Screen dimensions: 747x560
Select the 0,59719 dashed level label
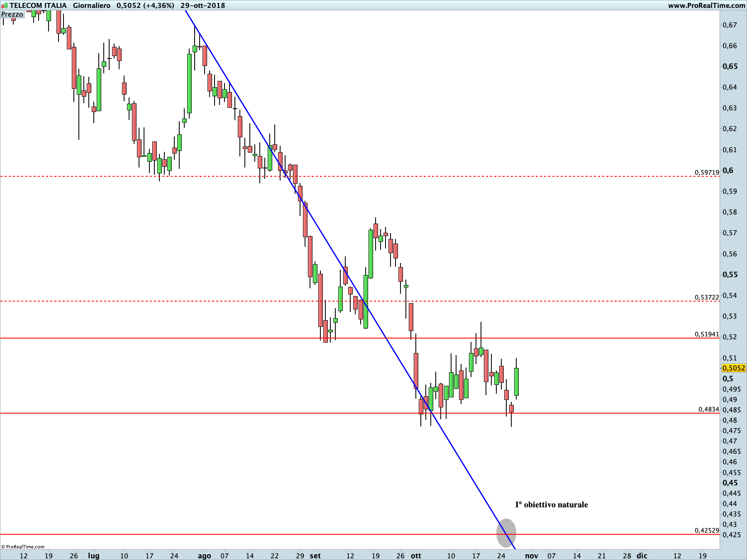707,172
